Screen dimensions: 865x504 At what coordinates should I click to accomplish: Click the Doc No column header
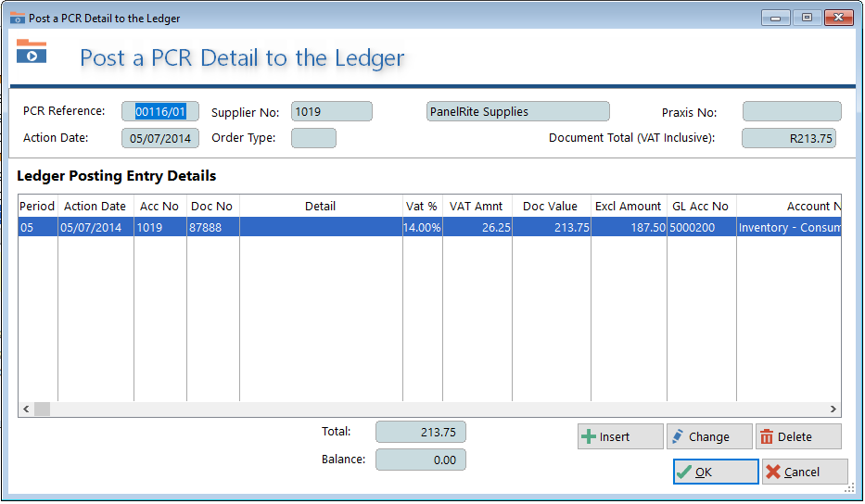click(x=212, y=207)
